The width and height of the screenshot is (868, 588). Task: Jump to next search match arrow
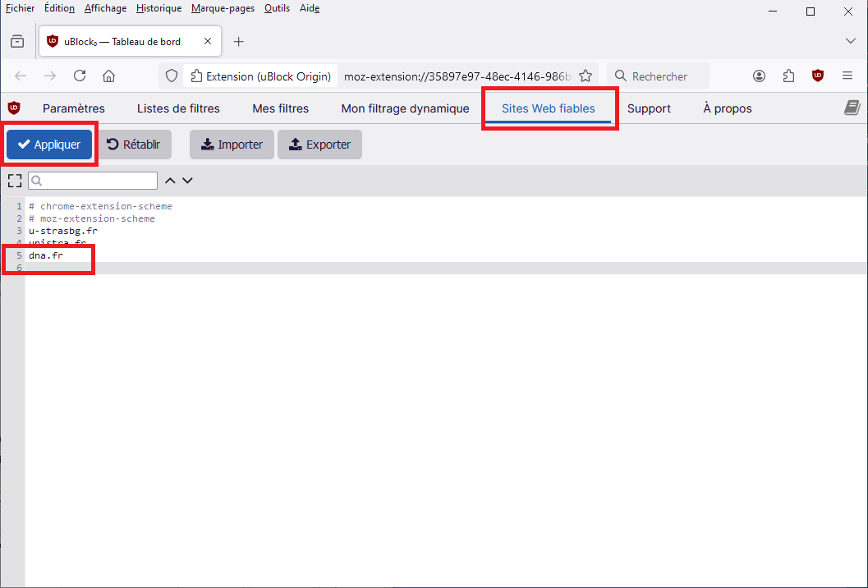tap(187, 181)
